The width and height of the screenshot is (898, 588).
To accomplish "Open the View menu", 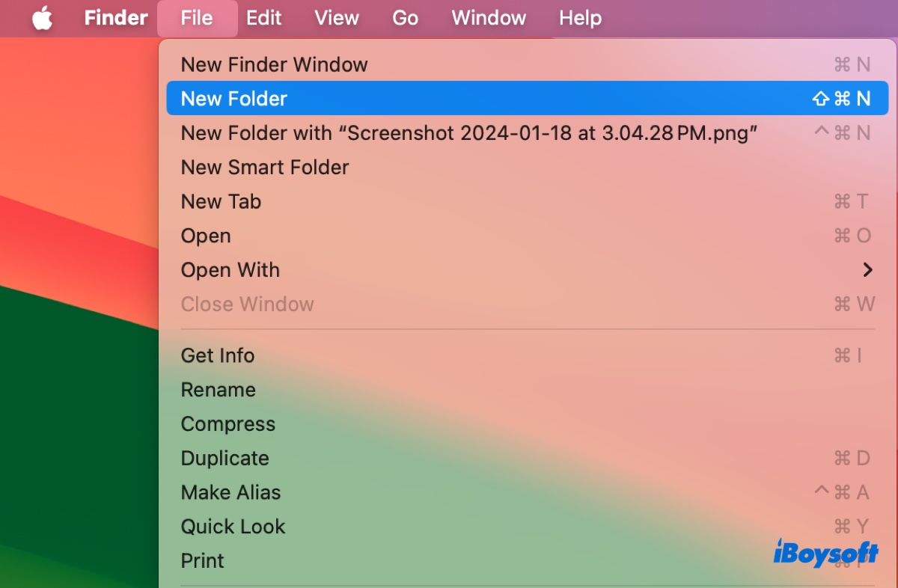I will 336,18.
